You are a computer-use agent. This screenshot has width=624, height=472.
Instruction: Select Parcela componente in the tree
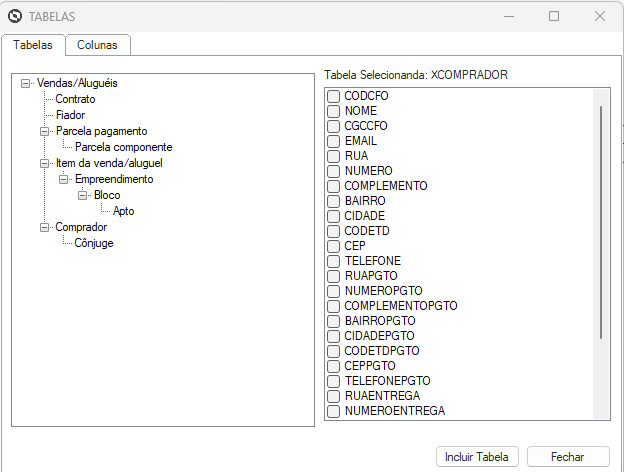coord(123,147)
